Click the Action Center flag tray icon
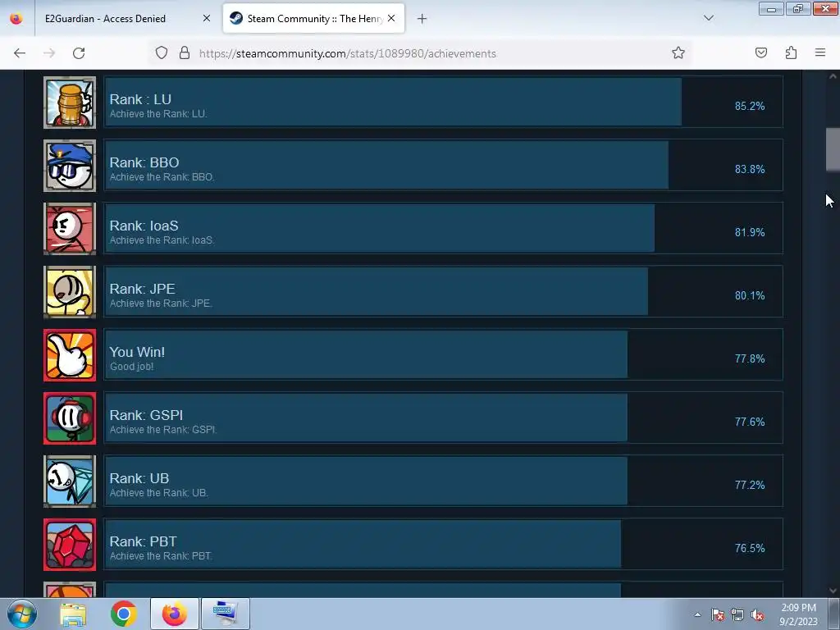 tap(718, 615)
